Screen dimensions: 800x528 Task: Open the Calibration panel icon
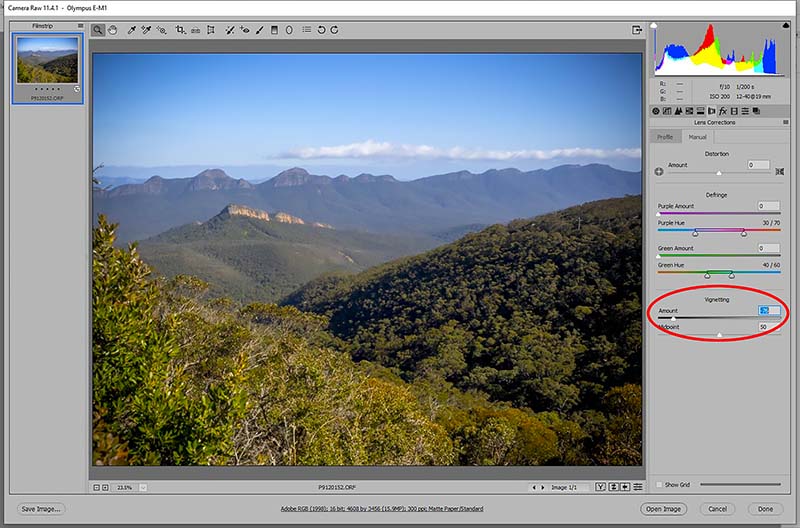click(734, 111)
